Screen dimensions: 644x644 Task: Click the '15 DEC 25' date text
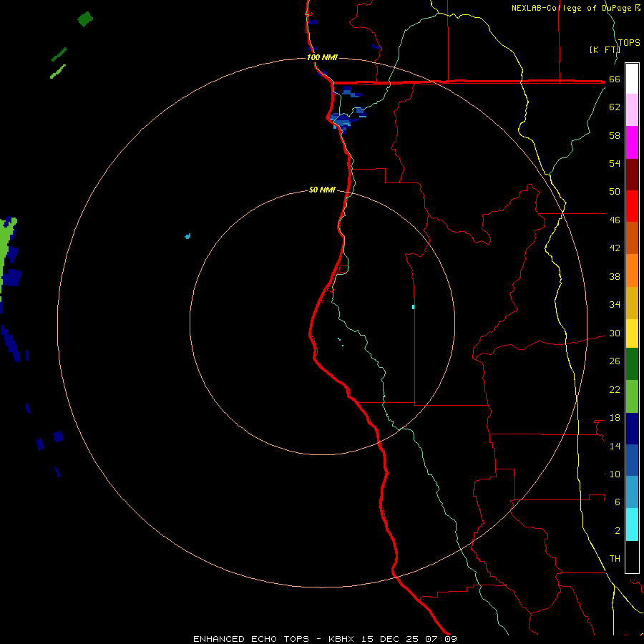pyautogui.click(x=390, y=639)
